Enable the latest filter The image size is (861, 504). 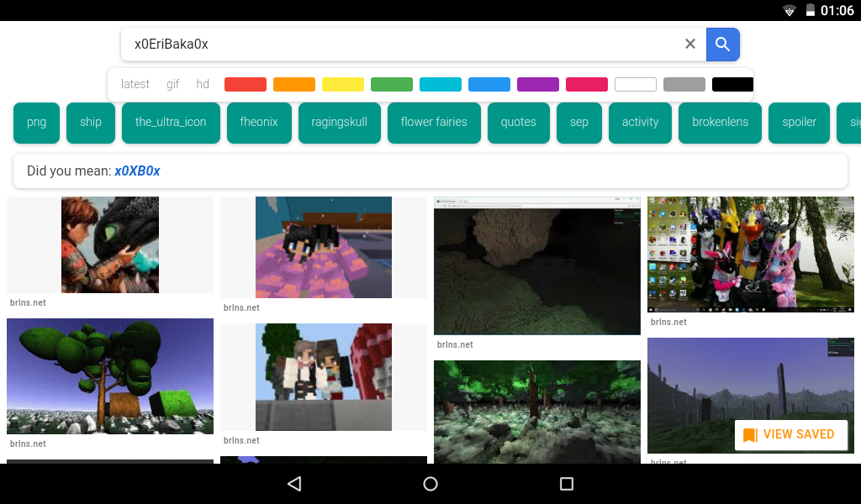click(135, 84)
